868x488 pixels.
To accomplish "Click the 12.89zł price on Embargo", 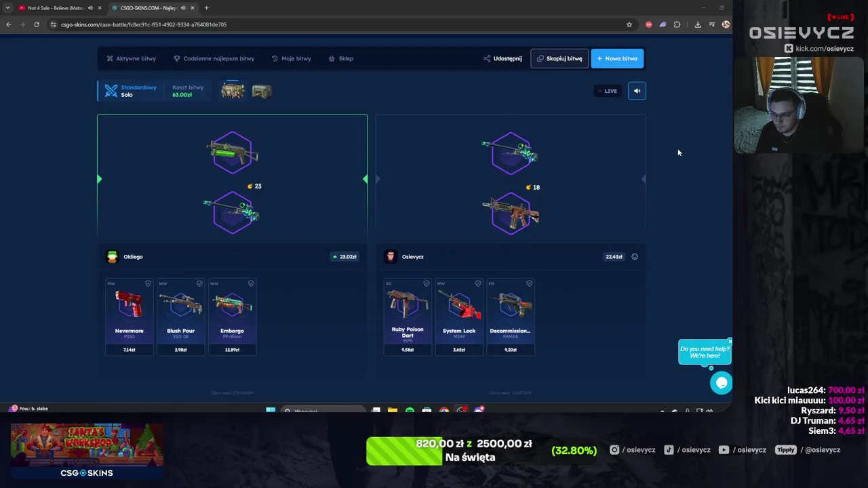I will click(232, 350).
